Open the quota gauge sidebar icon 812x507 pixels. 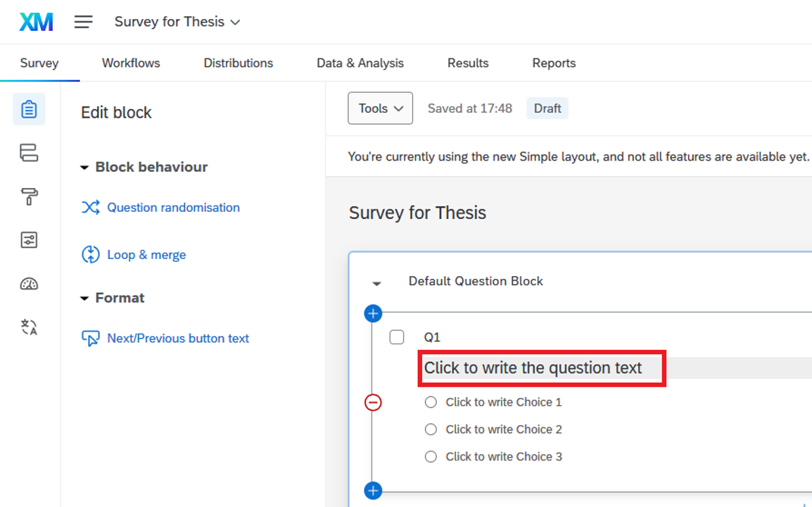29,284
